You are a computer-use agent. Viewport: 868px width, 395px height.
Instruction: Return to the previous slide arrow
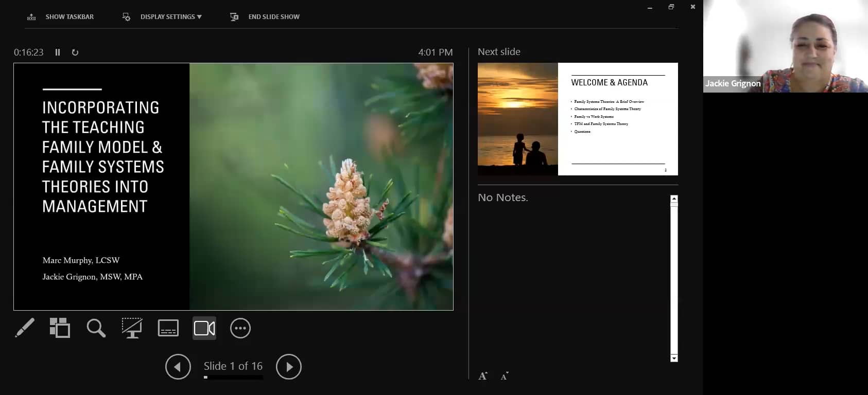178,367
